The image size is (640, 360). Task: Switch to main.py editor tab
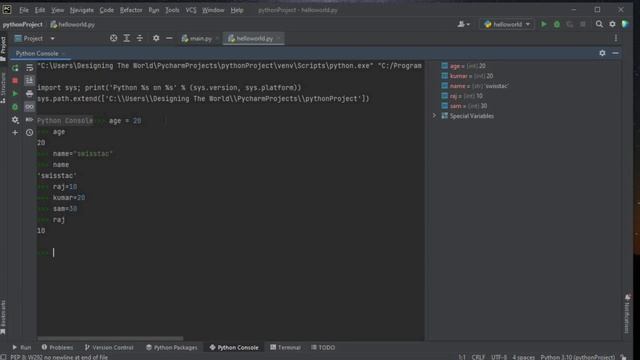click(200, 38)
